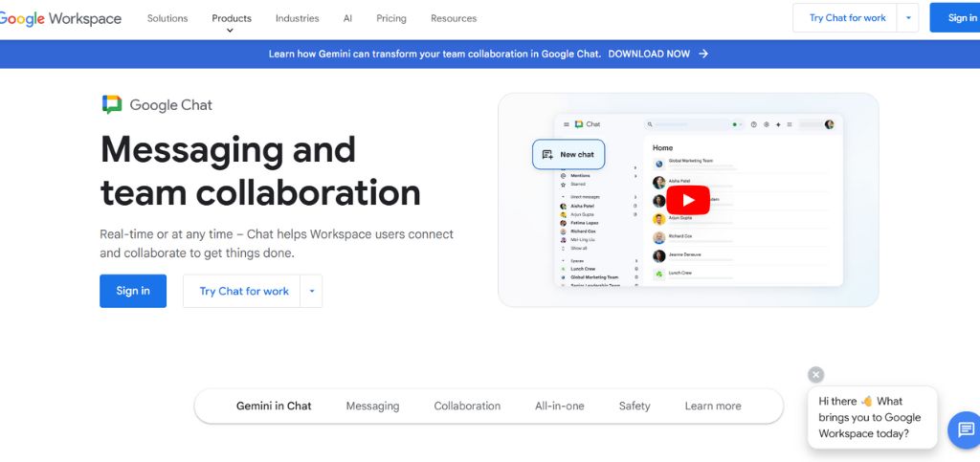This screenshot has width=980, height=462.
Task: Close the chat greeting popup
Action: [815, 375]
